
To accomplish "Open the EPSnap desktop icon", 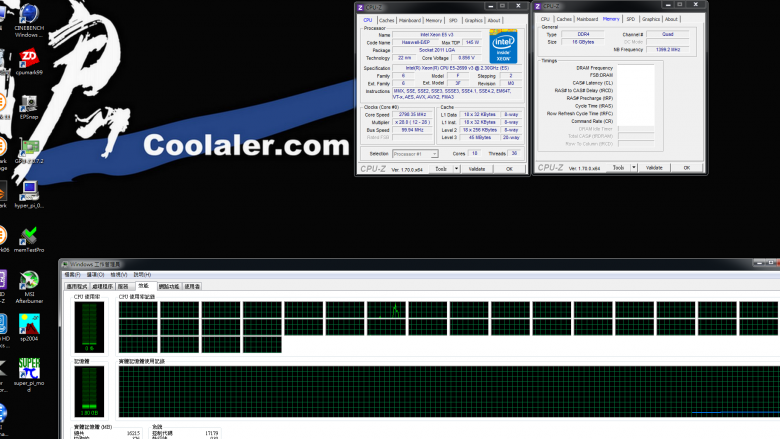I will coord(29,107).
